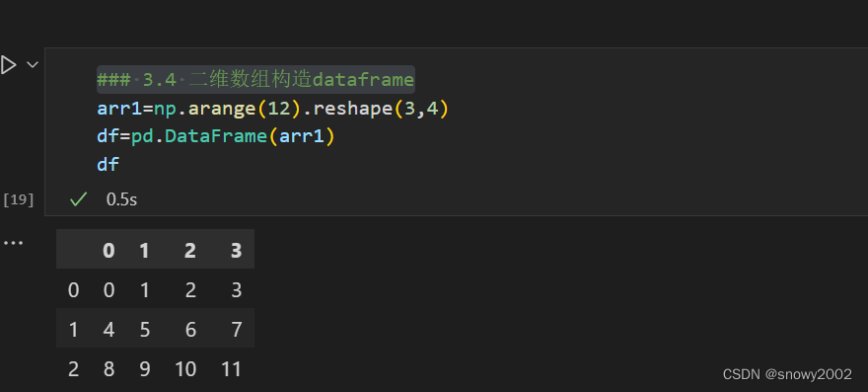Click the cell containing value 11
This screenshot has width=868, height=392.
[232, 369]
